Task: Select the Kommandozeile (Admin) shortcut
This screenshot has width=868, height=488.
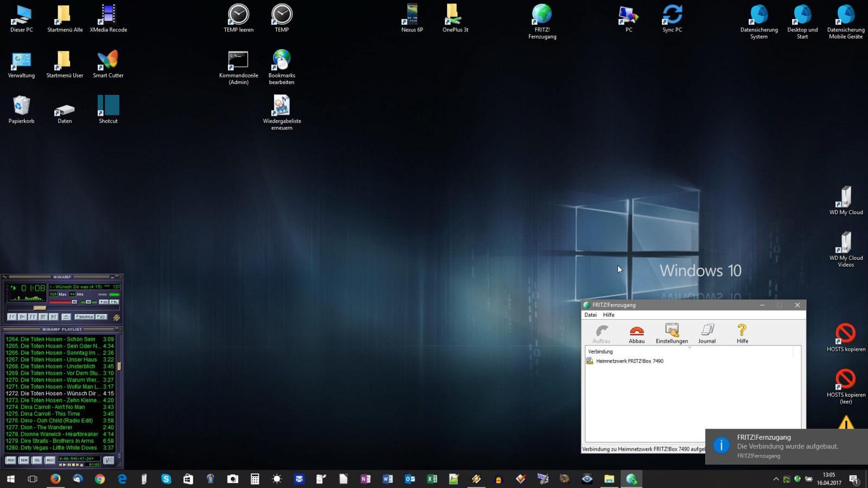Action: [x=239, y=68]
